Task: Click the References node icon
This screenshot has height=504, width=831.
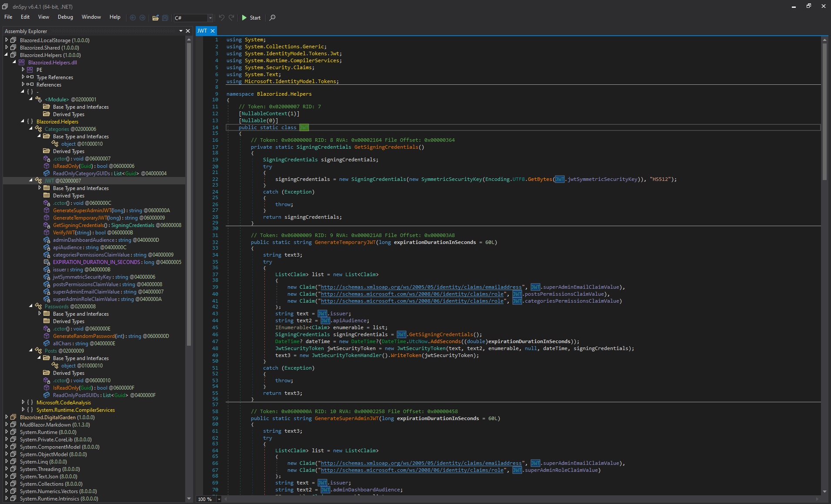Action: click(x=30, y=84)
